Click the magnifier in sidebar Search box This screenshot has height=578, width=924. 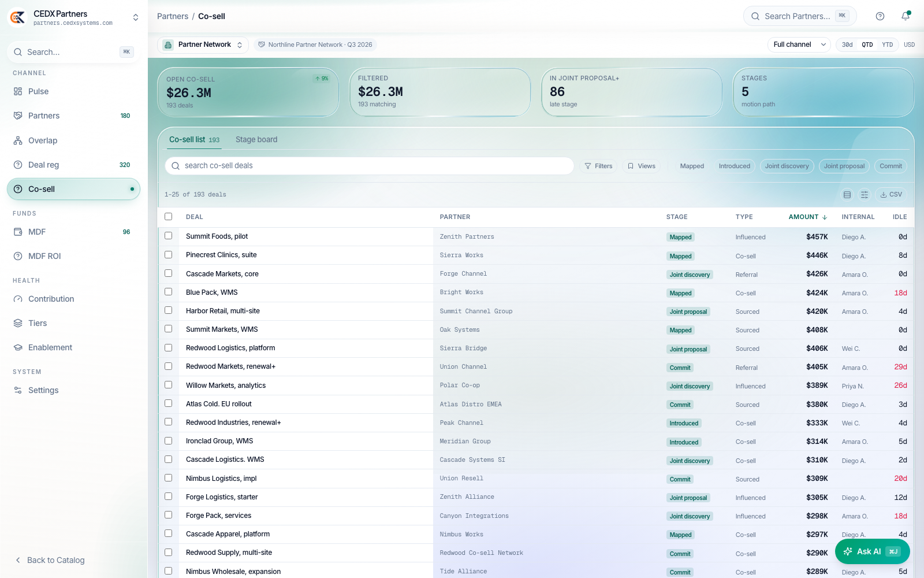point(18,52)
